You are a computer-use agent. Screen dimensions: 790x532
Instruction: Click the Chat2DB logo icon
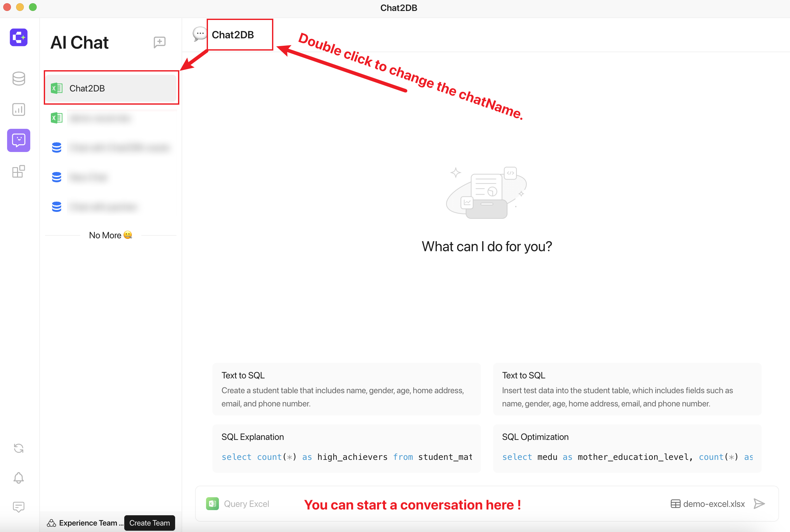pos(19,37)
